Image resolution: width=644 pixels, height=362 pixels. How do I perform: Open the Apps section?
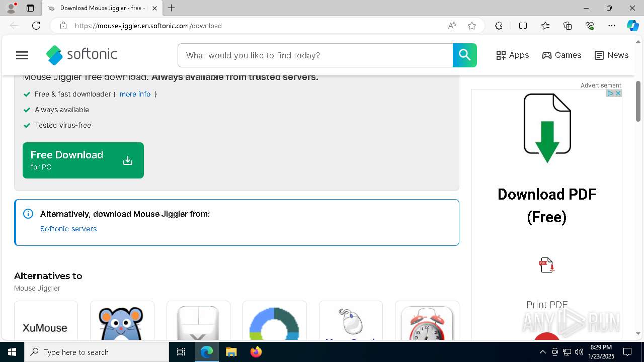512,55
